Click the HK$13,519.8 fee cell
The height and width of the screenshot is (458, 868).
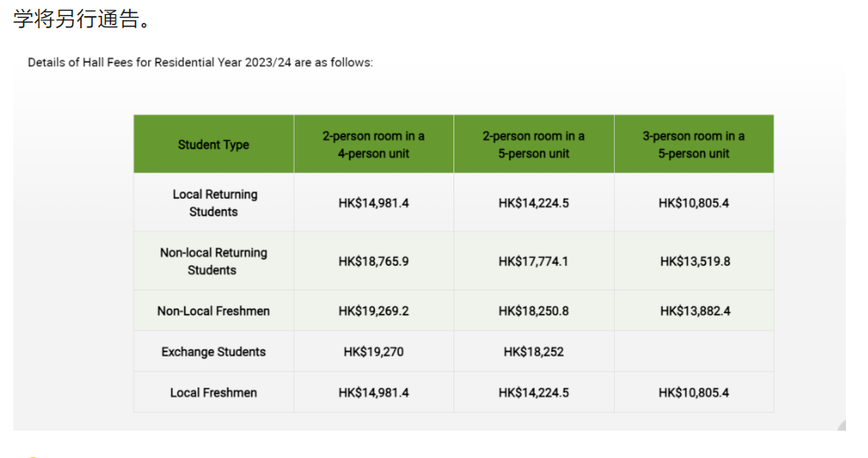[x=694, y=261]
